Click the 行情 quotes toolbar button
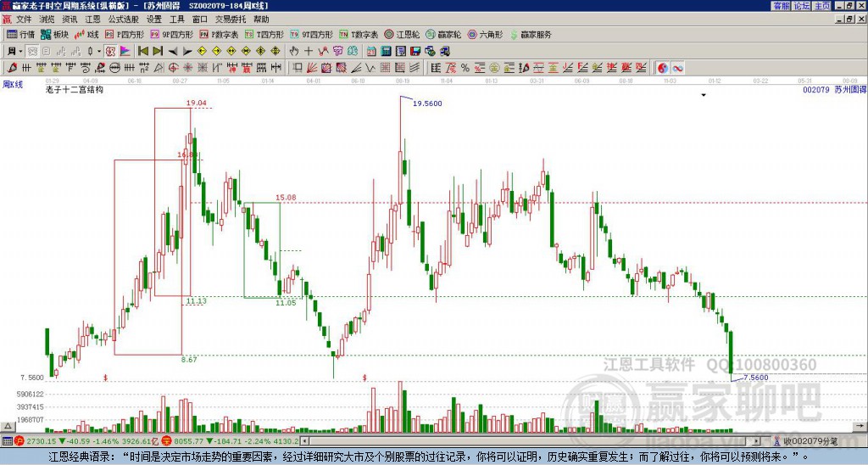The height and width of the screenshot is (465, 868). pos(21,34)
